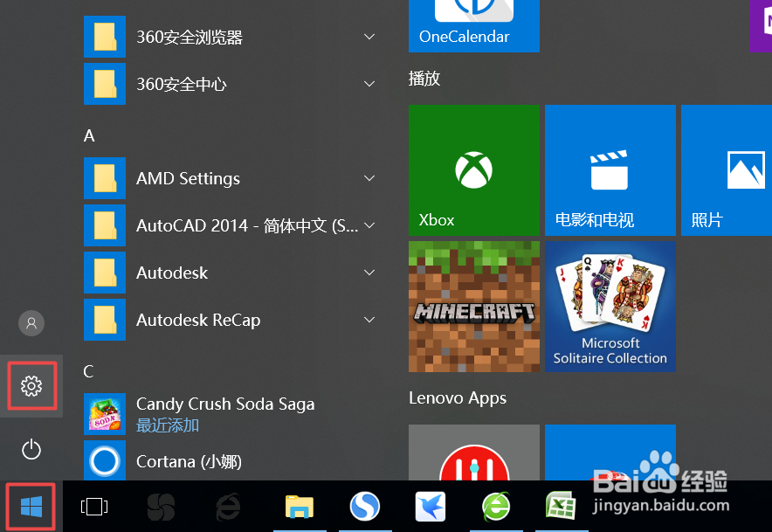Open the blue bird app on taskbar
Screen dimensions: 772x532
click(x=431, y=507)
